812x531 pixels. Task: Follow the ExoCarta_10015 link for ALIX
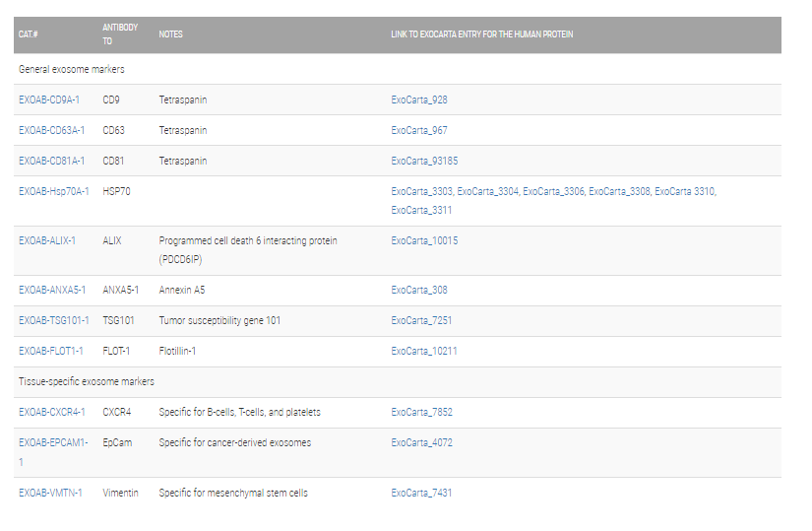(x=424, y=240)
